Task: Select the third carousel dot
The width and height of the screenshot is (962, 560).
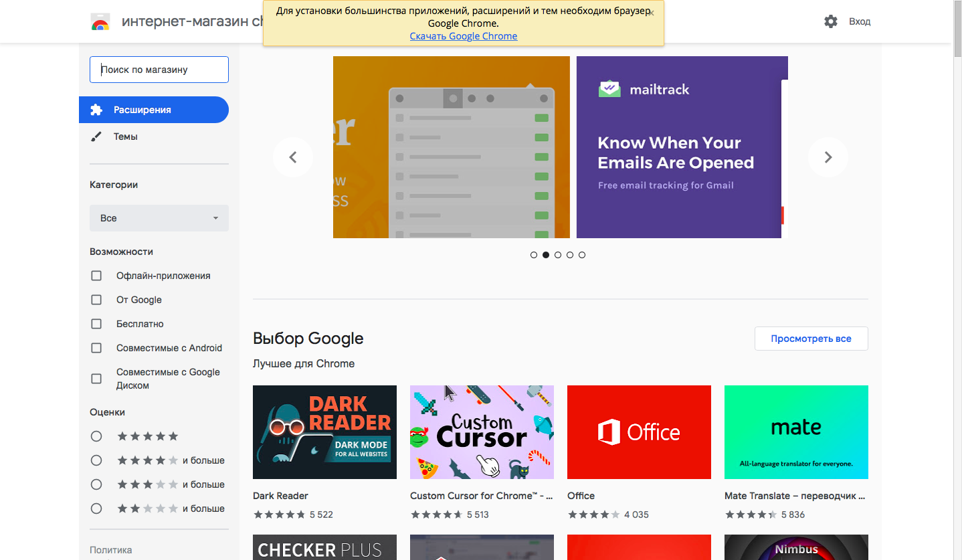Action: point(558,255)
